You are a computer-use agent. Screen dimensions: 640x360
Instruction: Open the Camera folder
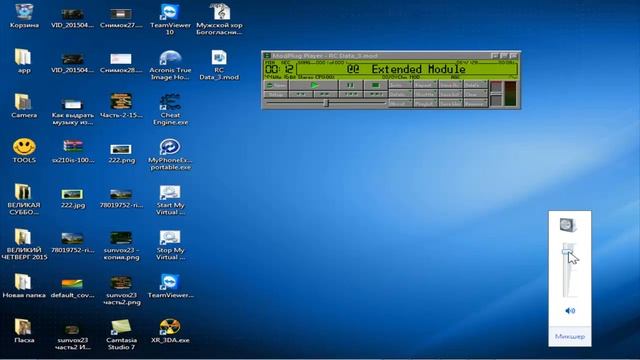[x=24, y=106]
